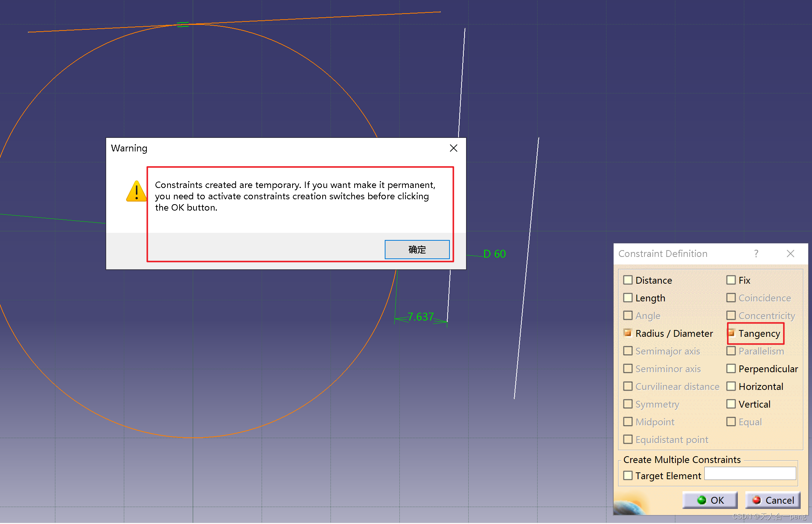Check the Vertical constraint option
The height and width of the screenshot is (524, 812).
pyautogui.click(x=731, y=404)
